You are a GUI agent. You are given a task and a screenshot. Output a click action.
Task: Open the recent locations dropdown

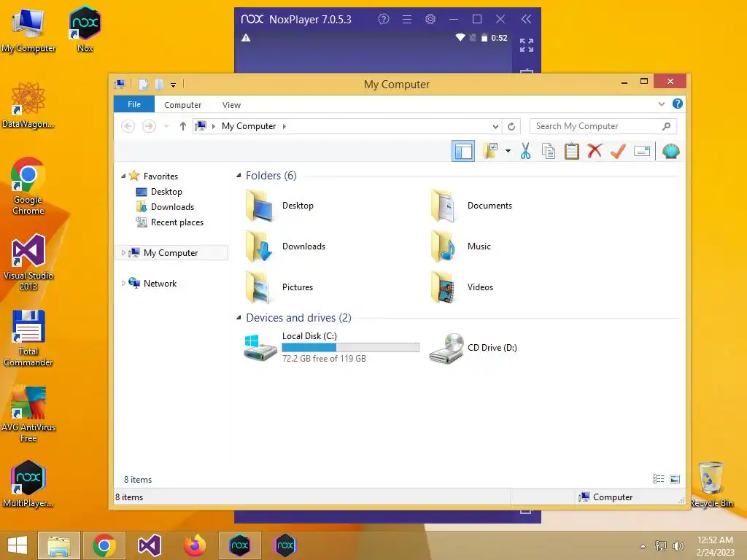pos(166,126)
